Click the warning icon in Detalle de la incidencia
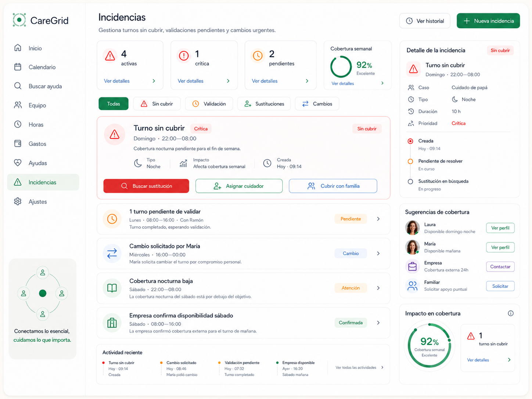 (413, 69)
